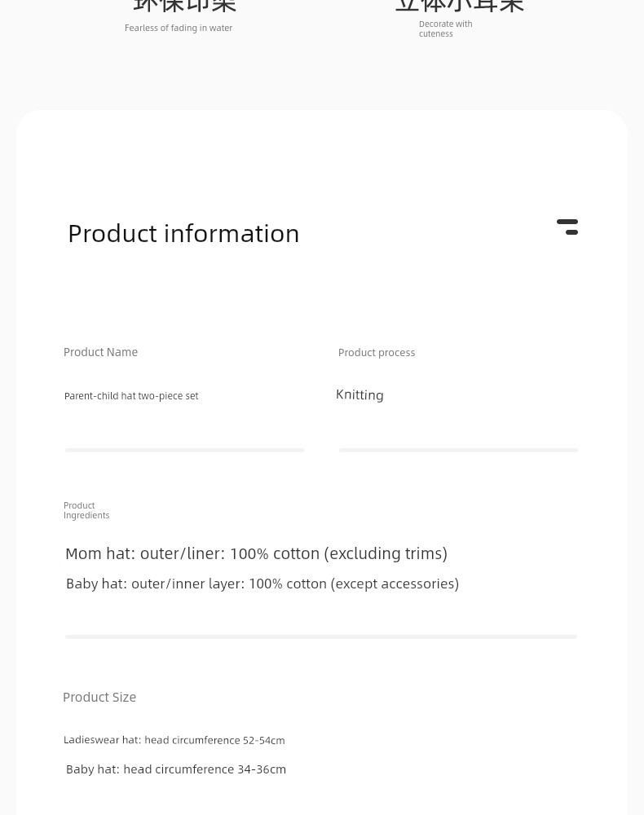Click the divider under Product Name
Viewport: 644px width, 815px height.
(184, 450)
